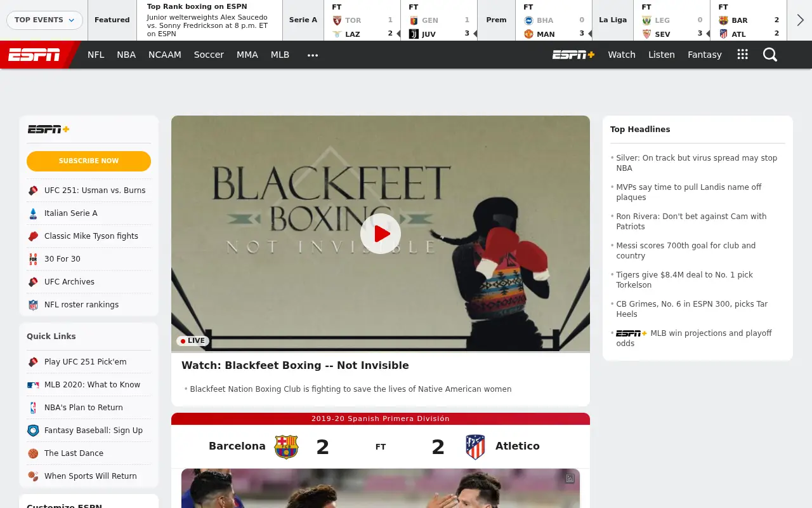Click the ESPN home logo
The image size is (812, 508).
34,55
